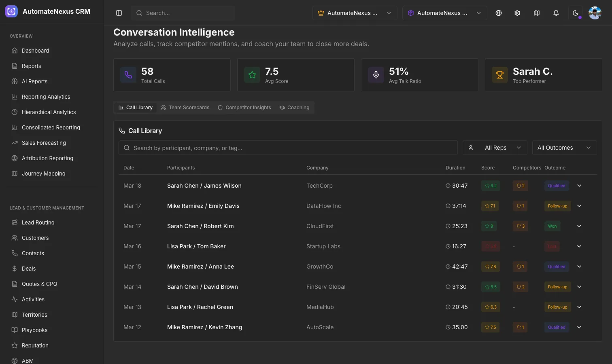The image size is (612, 364).
Task: Switch to the Competitor Insights tab
Action: coord(244,108)
